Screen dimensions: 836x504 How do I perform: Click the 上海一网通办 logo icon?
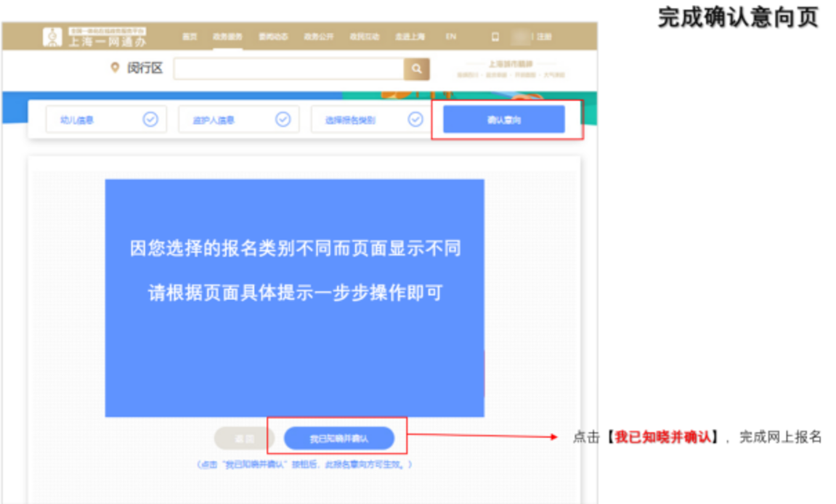click(x=54, y=35)
